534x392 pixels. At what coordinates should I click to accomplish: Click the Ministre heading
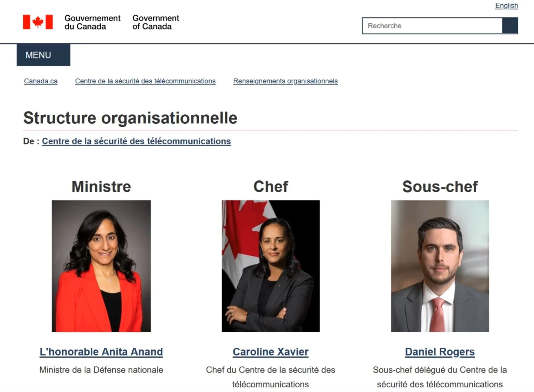click(101, 186)
